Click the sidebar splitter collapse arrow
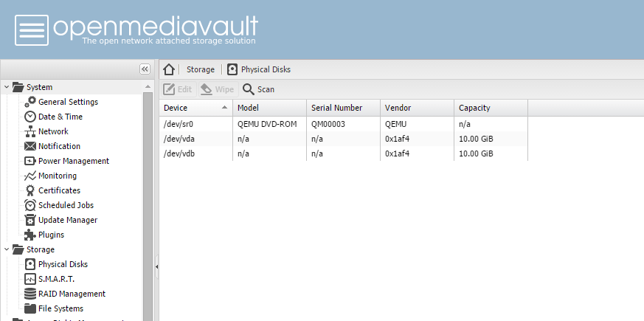Viewport: 644px width, 321px height. (x=156, y=266)
